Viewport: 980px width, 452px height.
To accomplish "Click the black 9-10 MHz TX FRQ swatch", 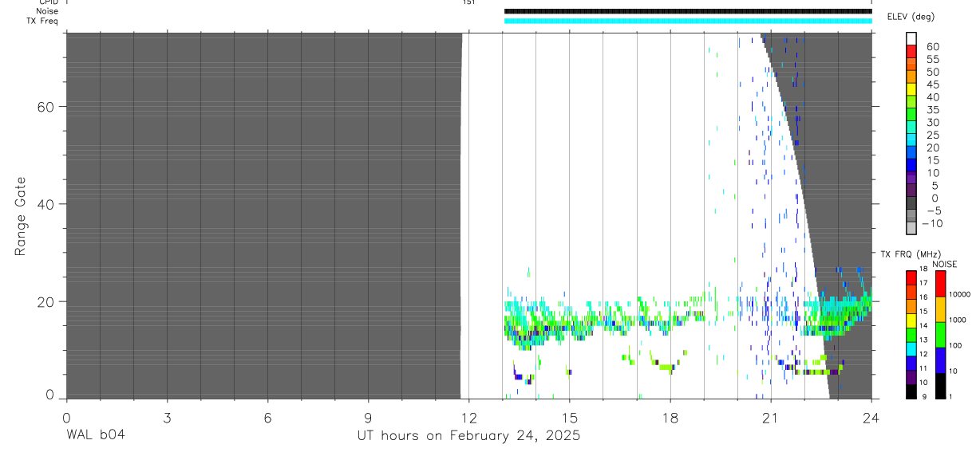I will pyautogui.click(x=911, y=392).
